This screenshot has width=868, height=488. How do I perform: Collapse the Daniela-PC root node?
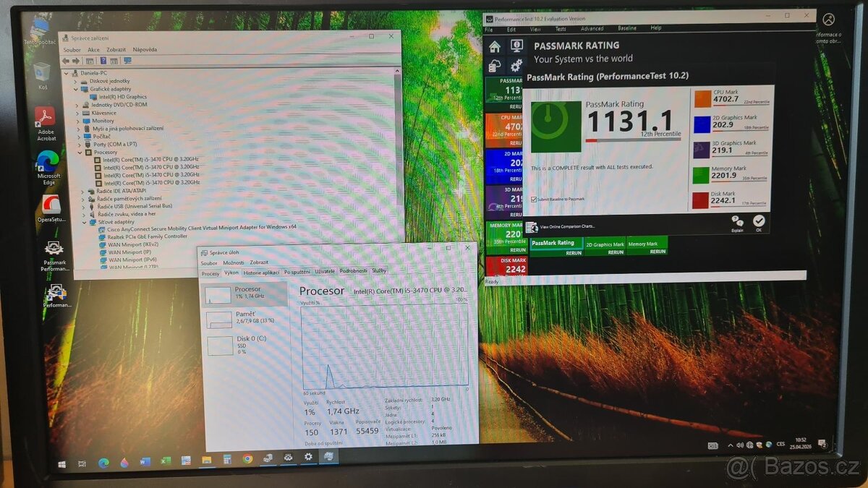(67, 73)
